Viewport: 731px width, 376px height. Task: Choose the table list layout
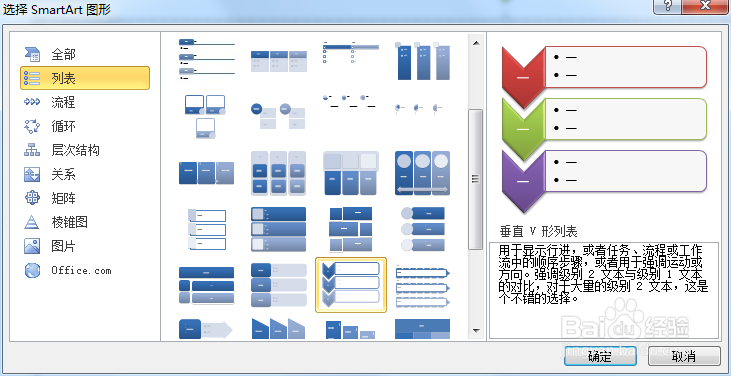point(422,329)
